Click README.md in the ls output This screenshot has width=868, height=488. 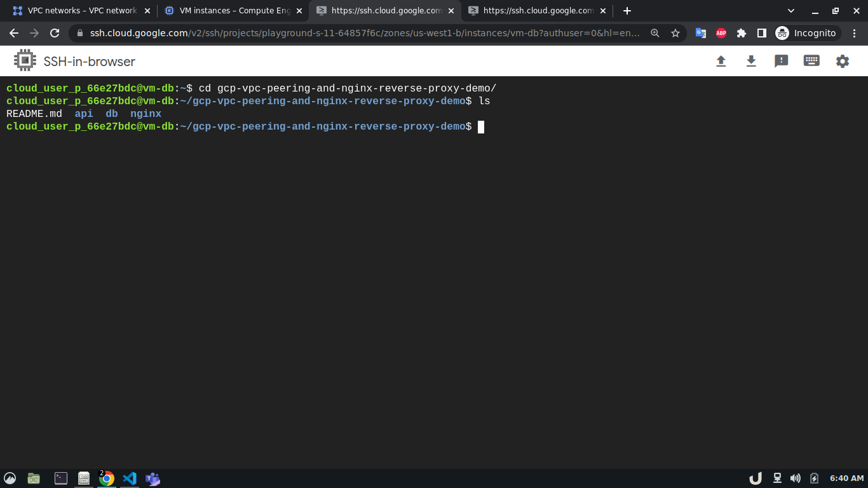tap(34, 114)
